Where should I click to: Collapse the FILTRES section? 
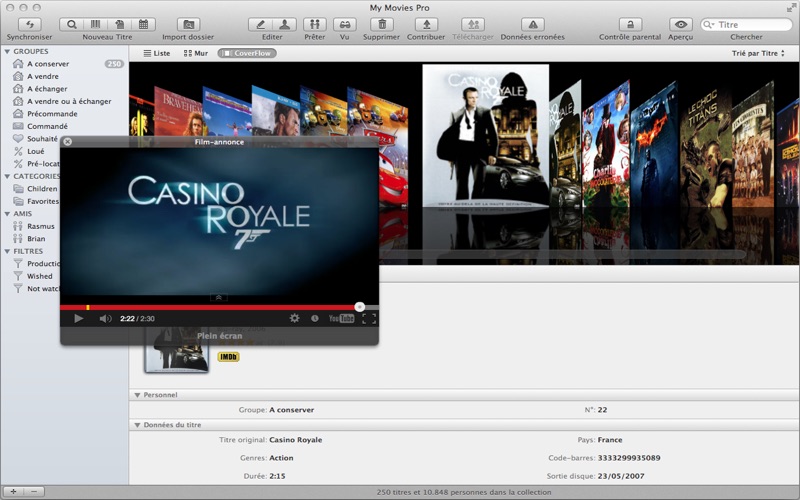point(7,252)
